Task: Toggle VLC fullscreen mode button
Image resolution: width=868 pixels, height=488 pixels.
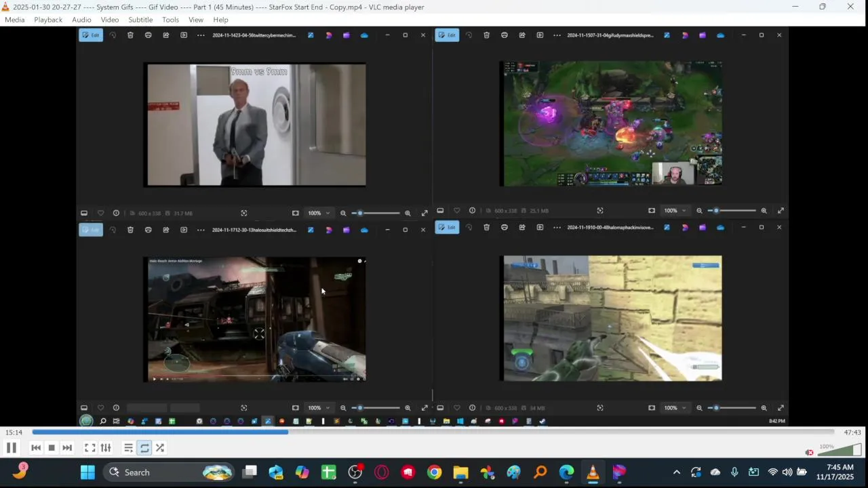Action: (x=90, y=448)
